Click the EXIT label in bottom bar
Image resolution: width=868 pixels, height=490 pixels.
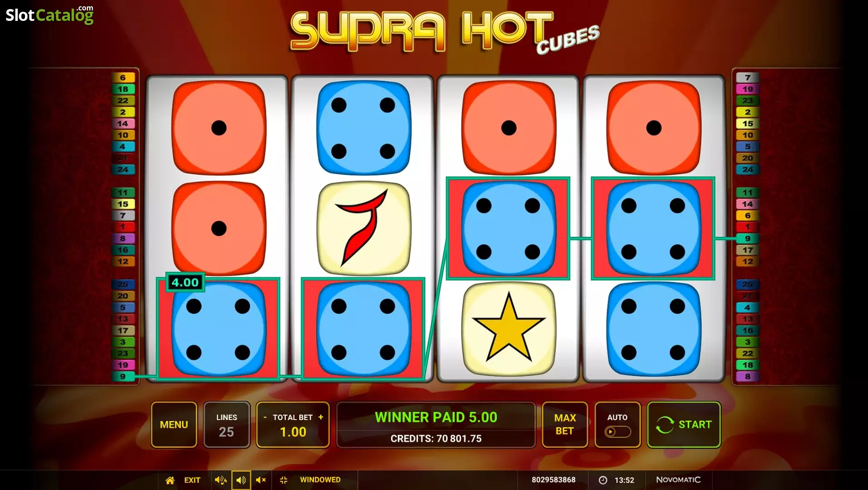tap(192, 480)
